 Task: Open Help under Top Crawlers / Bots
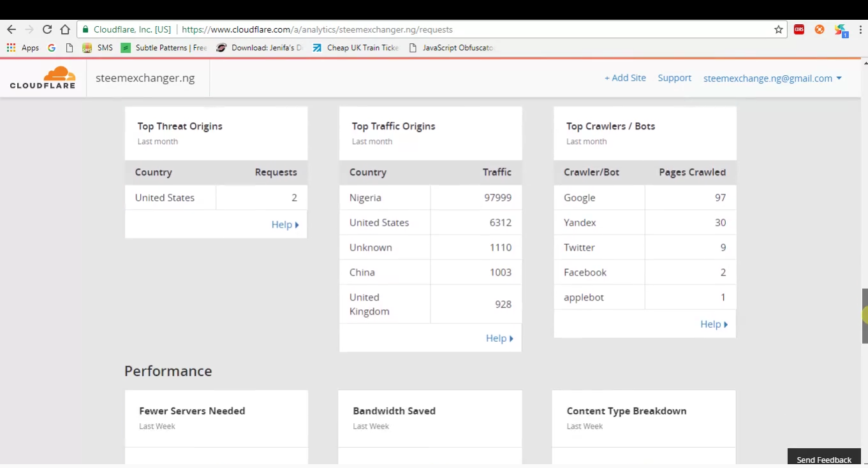click(714, 324)
